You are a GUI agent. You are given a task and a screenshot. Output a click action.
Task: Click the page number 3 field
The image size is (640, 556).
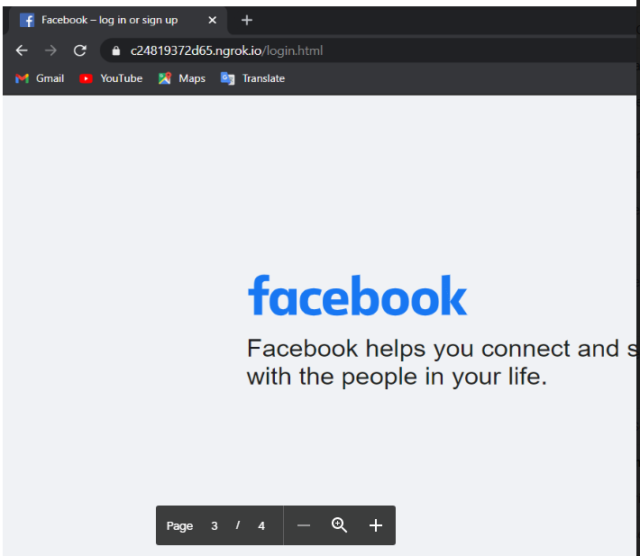click(214, 526)
